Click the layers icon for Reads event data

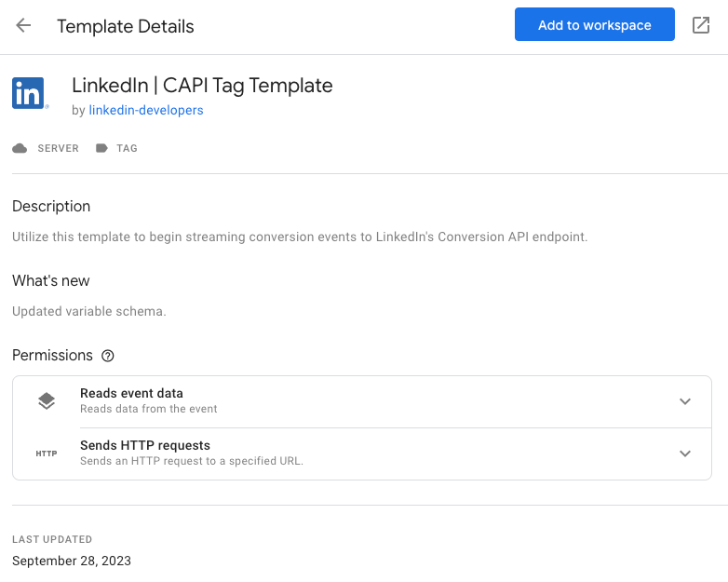(47, 400)
